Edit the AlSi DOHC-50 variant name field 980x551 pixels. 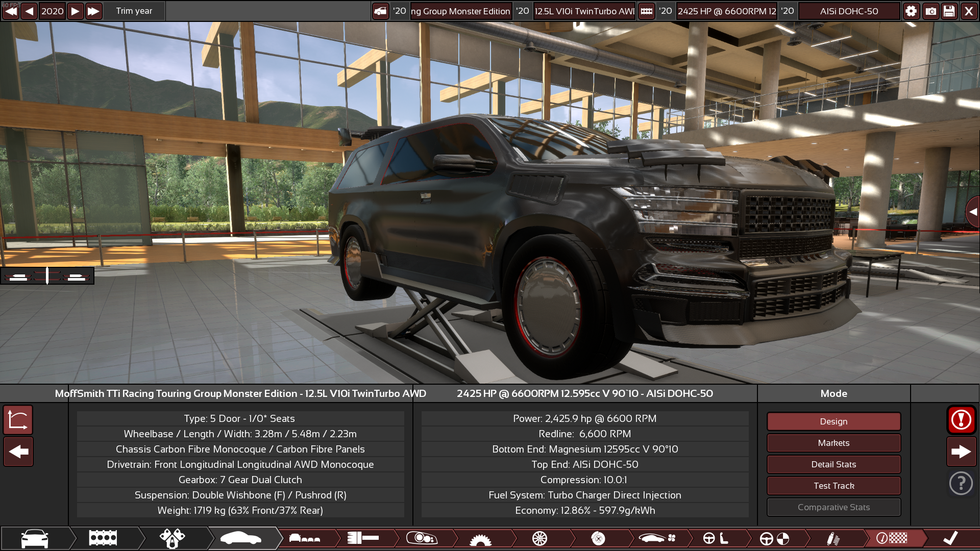pyautogui.click(x=849, y=11)
